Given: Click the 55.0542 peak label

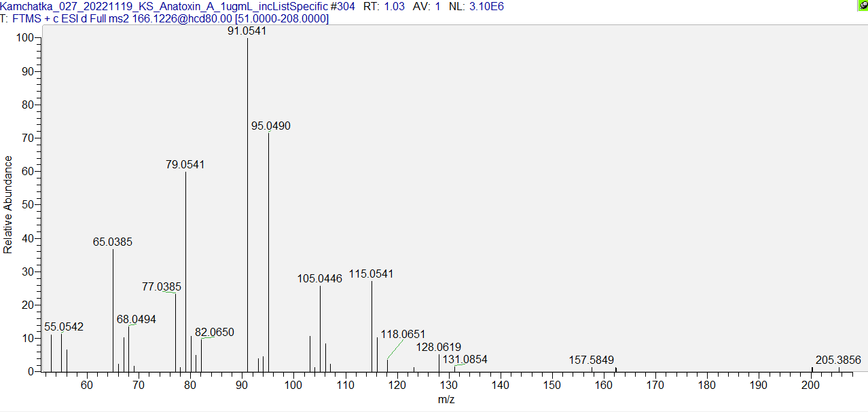Looking at the screenshot, I should coord(64,327).
